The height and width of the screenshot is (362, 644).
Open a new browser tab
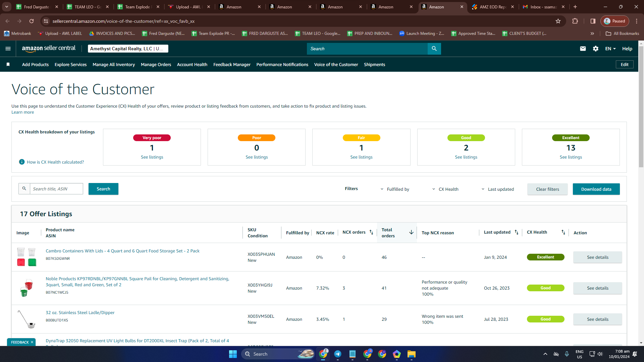click(x=575, y=7)
